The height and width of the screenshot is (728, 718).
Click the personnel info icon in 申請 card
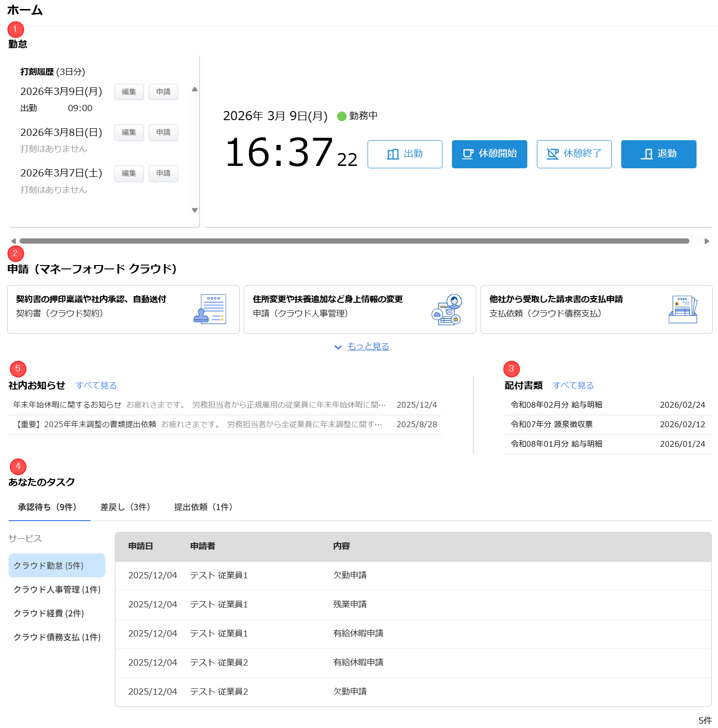(x=447, y=309)
